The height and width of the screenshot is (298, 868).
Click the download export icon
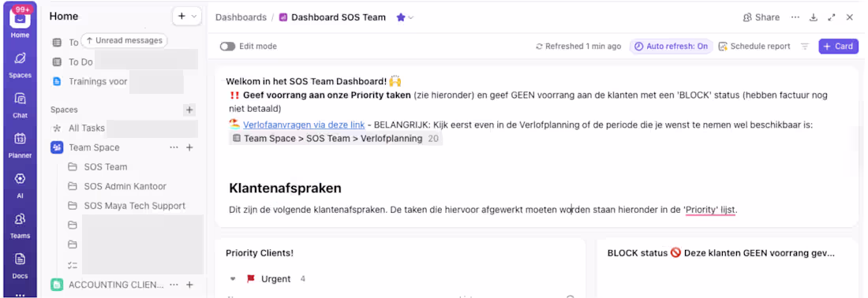(814, 17)
